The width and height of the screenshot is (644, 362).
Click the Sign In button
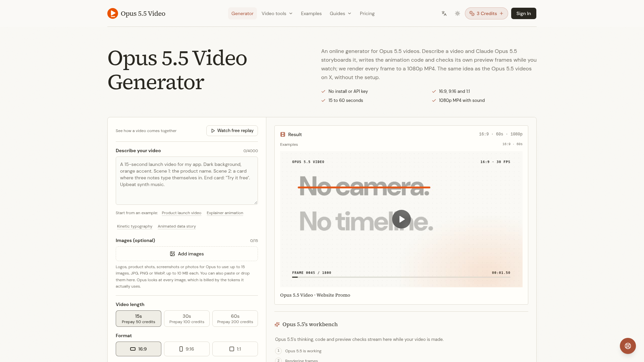pos(524,13)
